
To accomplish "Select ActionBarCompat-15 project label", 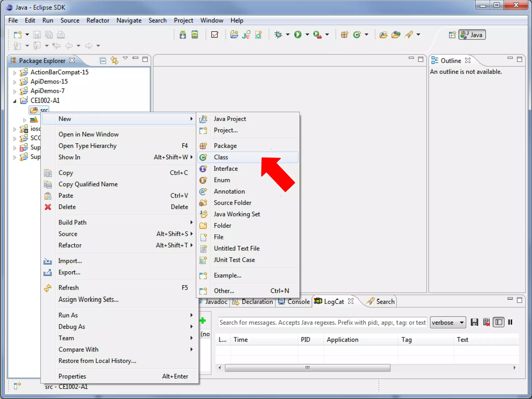I will tap(59, 72).
